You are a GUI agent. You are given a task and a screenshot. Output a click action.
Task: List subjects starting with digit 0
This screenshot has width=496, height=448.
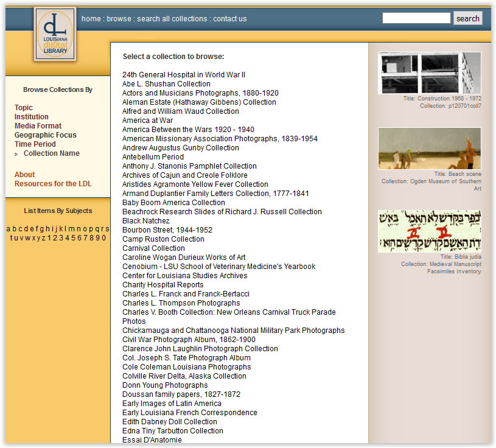(x=103, y=238)
